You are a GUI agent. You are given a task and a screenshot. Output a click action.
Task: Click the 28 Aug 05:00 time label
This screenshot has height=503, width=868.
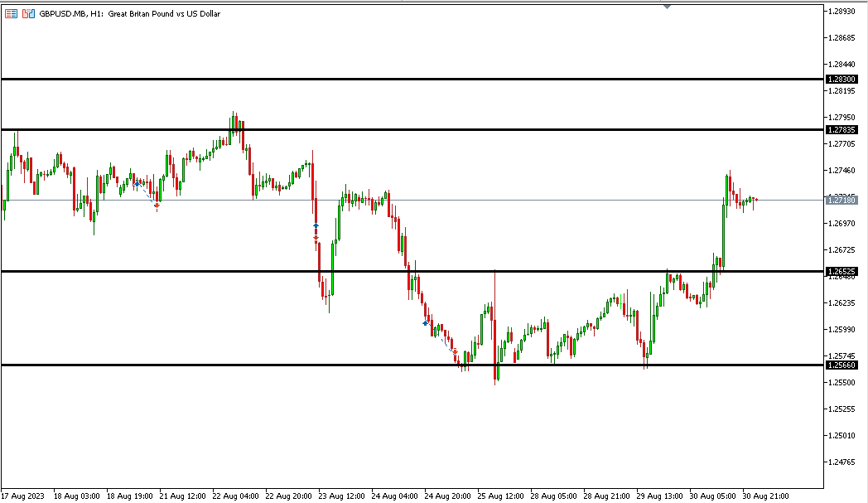tap(553, 496)
